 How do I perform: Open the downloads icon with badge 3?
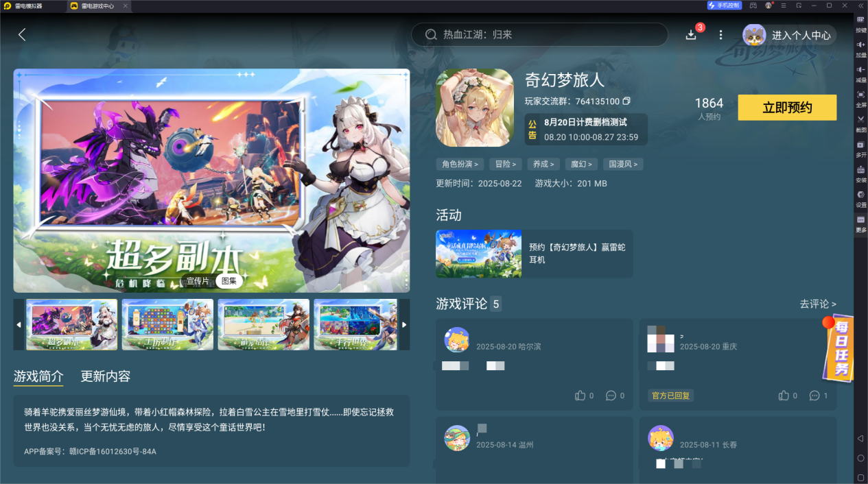pos(691,35)
